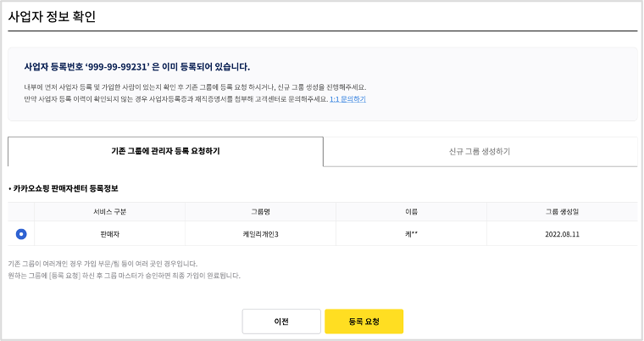Click the 그룹명 column header
Viewport: 644px width, 341px height.
(x=260, y=211)
